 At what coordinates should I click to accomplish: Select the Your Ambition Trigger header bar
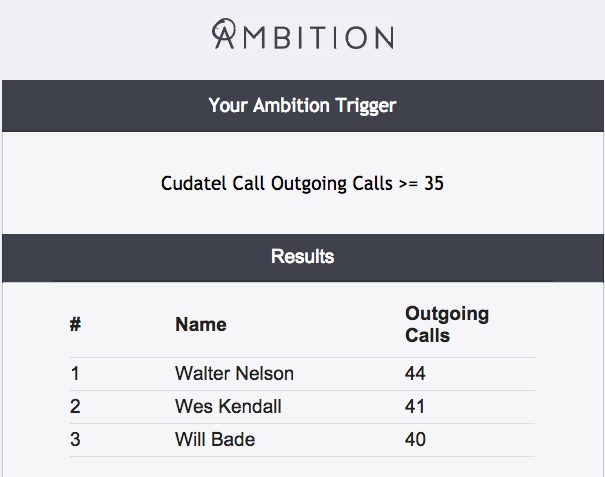point(302,105)
